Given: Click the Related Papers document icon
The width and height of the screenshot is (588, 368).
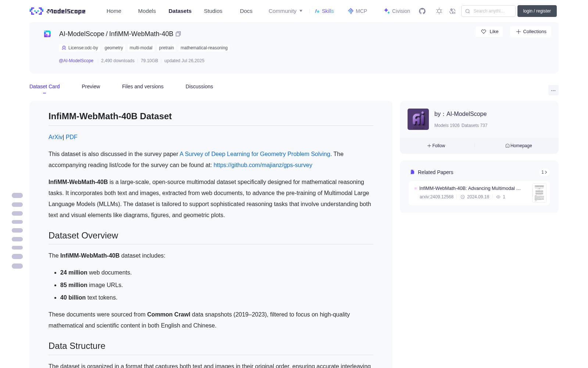Looking at the screenshot, I should click(x=412, y=172).
